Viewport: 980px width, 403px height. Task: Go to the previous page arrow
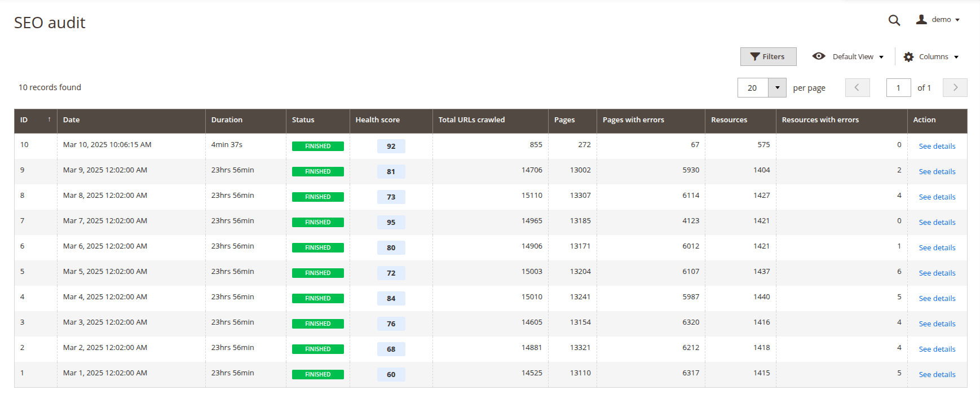pyautogui.click(x=857, y=87)
